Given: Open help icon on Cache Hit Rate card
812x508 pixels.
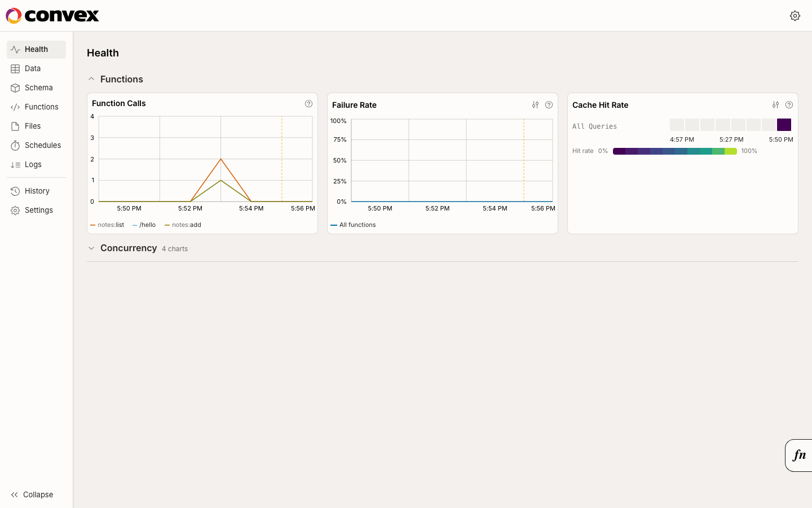Looking at the screenshot, I should click(789, 105).
